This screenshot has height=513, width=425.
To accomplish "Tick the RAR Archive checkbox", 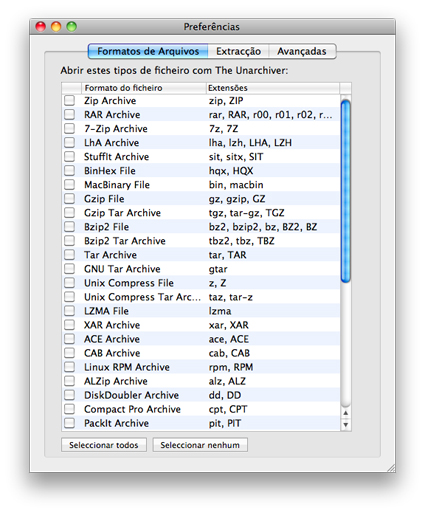I will 69,114.
